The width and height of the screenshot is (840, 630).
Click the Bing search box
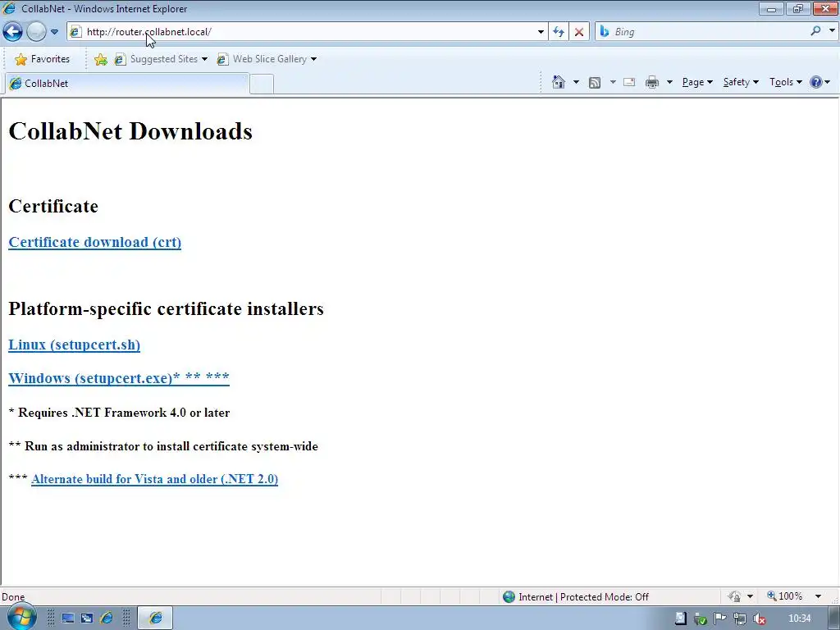pos(702,32)
